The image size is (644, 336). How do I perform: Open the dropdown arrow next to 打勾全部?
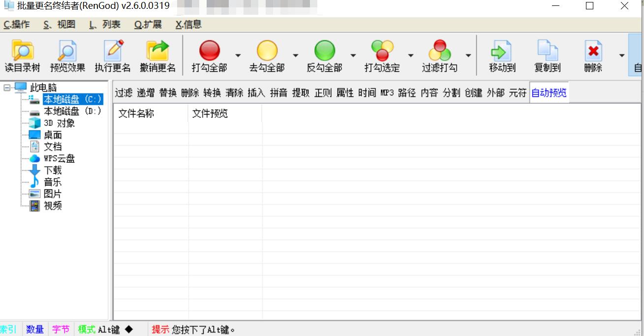[238, 56]
